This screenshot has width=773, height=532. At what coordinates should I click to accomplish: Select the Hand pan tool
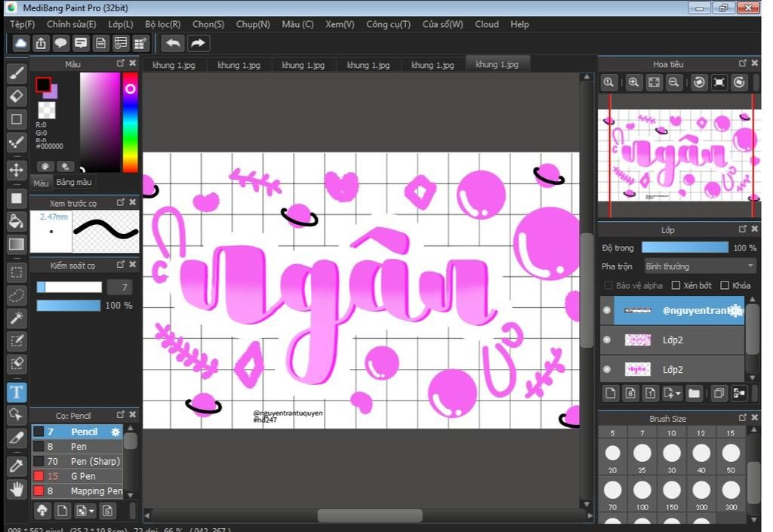tap(17, 490)
